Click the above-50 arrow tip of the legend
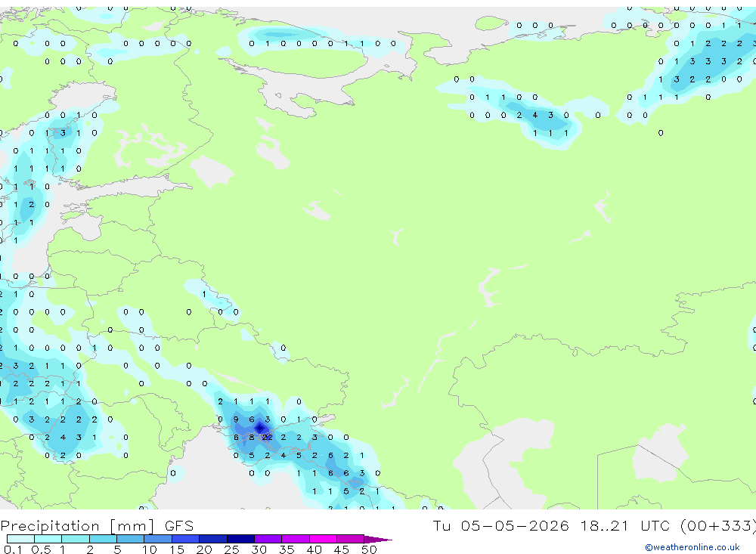 pos(378,540)
